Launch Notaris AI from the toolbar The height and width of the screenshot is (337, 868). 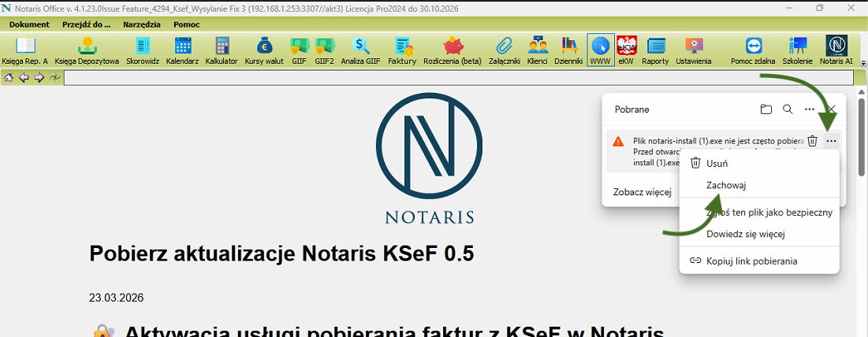point(836,50)
